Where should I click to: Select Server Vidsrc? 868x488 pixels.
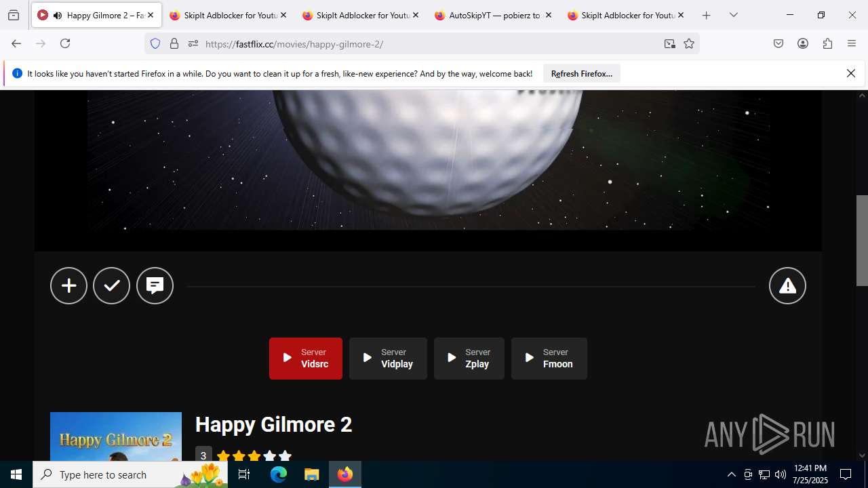306,359
